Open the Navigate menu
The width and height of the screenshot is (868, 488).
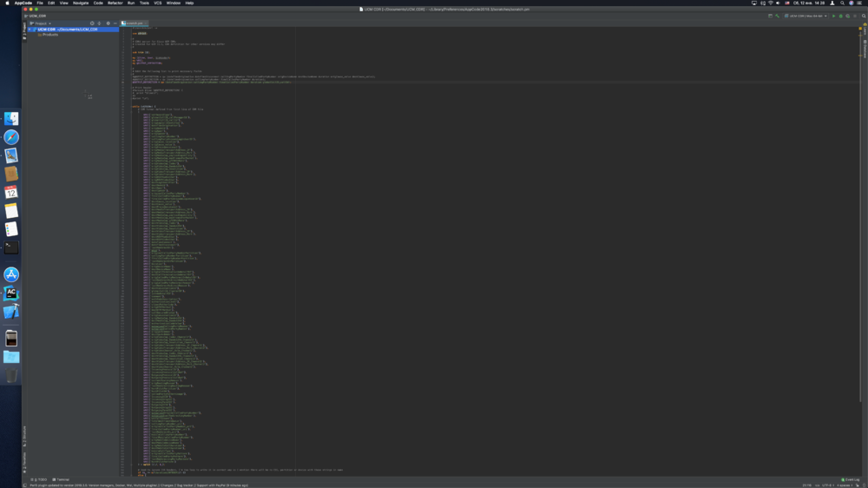[x=81, y=3]
